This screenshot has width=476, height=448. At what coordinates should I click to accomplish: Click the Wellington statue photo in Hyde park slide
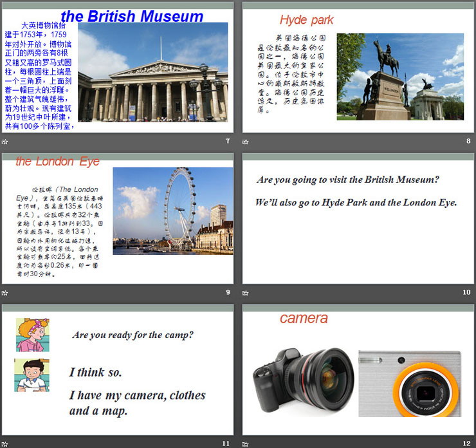coord(400,77)
